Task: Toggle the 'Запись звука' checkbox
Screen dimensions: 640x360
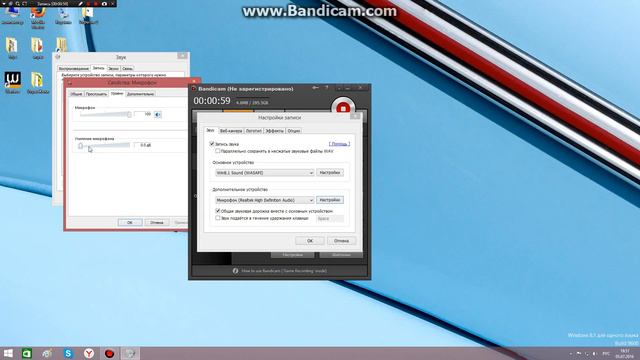Action: point(212,144)
